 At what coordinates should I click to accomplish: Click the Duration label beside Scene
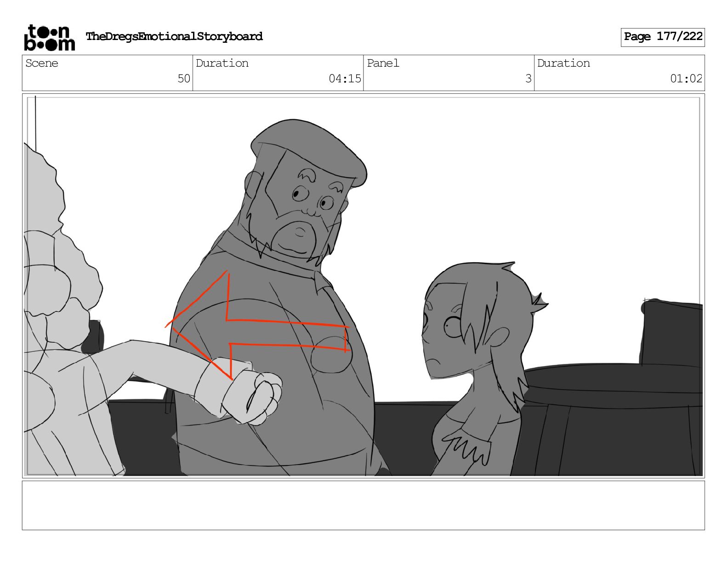(222, 63)
